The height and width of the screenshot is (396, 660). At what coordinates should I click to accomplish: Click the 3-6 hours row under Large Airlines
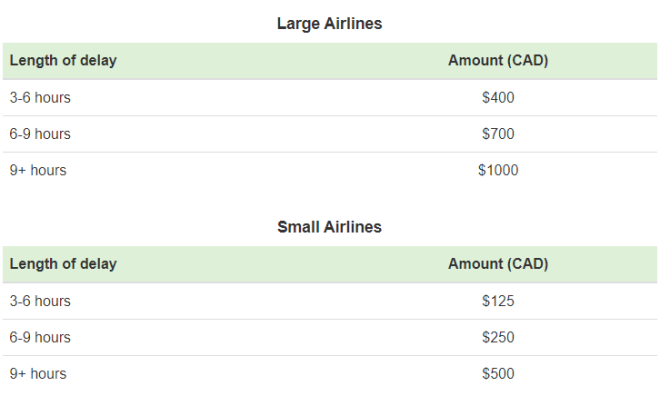coord(330,98)
